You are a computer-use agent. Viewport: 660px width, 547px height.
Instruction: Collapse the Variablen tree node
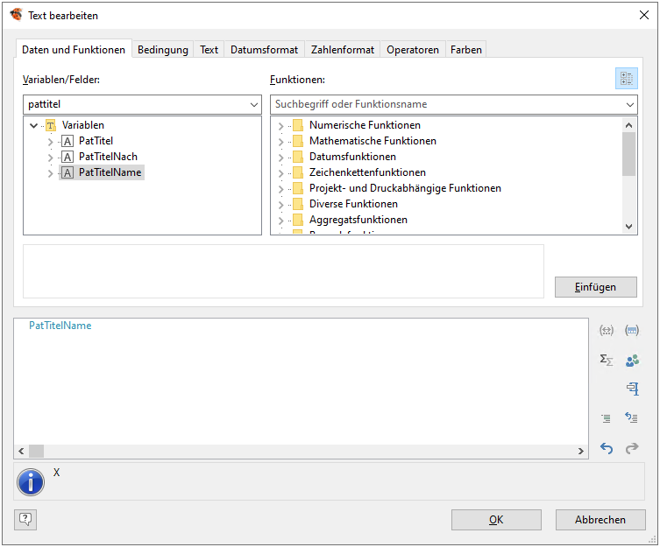(x=34, y=125)
